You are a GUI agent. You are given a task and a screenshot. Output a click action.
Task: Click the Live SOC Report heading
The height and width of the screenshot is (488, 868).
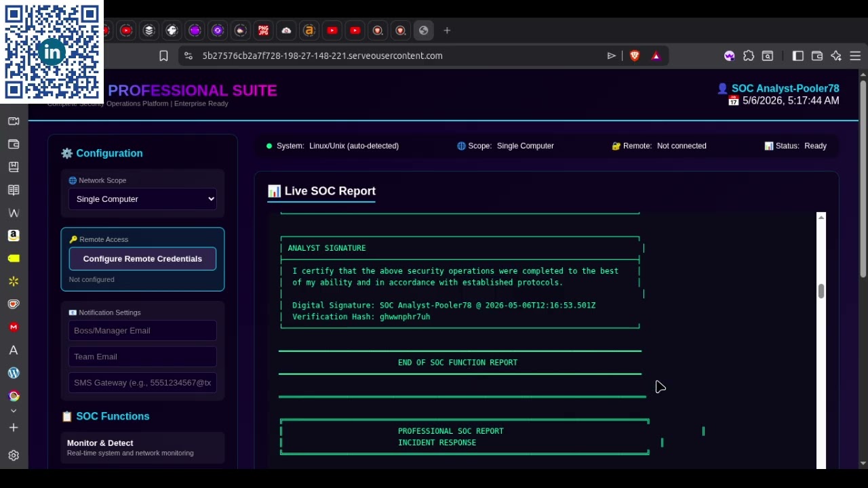pyautogui.click(x=321, y=191)
